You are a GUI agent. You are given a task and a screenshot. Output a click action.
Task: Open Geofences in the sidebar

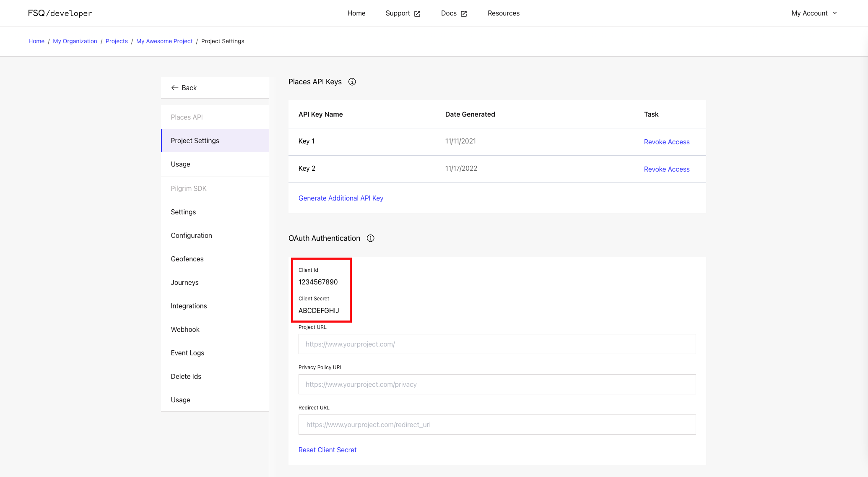tap(187, 259)
